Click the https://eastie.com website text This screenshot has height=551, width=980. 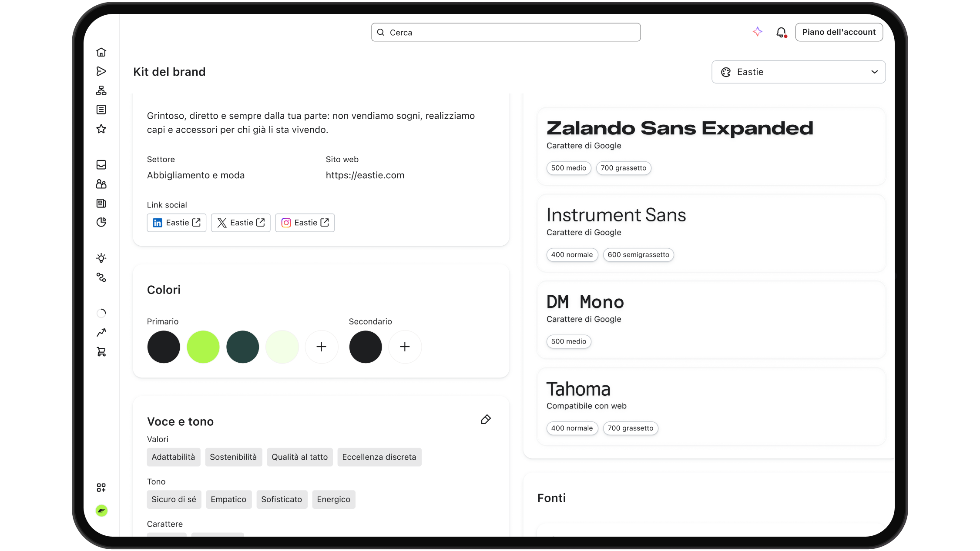click(x=365, y=175)
